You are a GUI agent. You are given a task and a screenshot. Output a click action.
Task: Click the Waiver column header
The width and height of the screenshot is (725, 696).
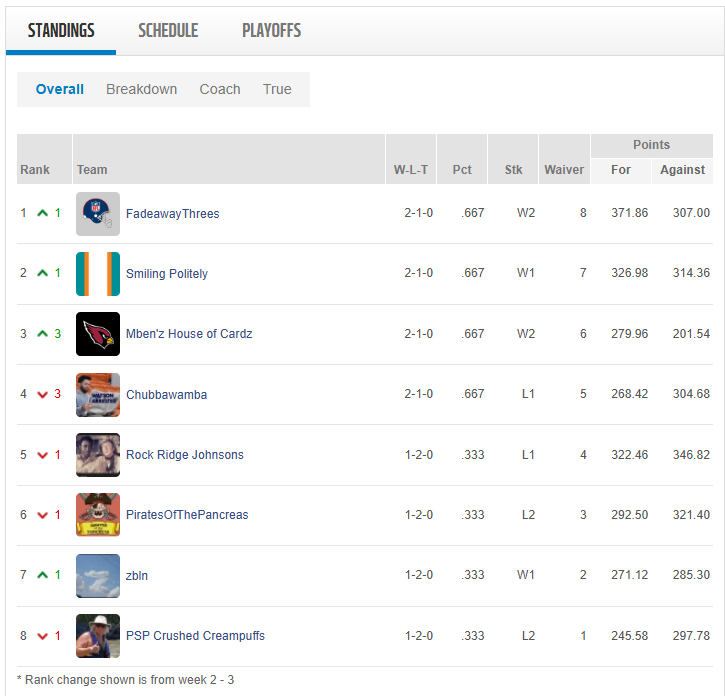(x=564, y=170)
